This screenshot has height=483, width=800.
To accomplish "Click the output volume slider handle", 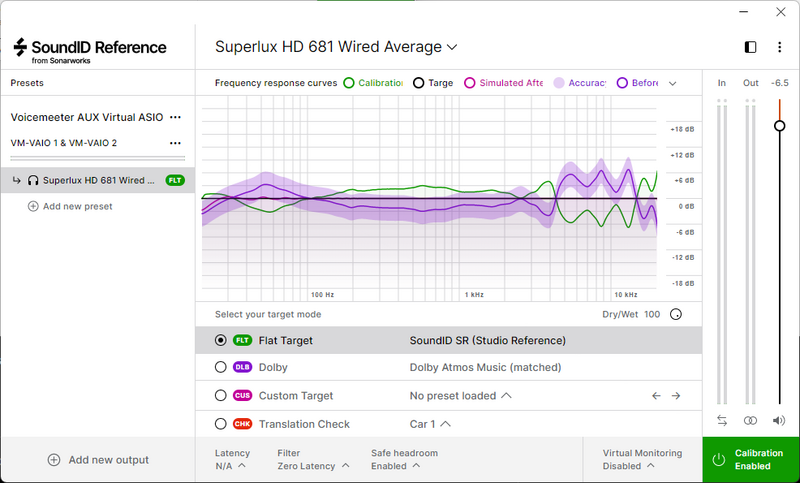I will [x=779, y=125].
